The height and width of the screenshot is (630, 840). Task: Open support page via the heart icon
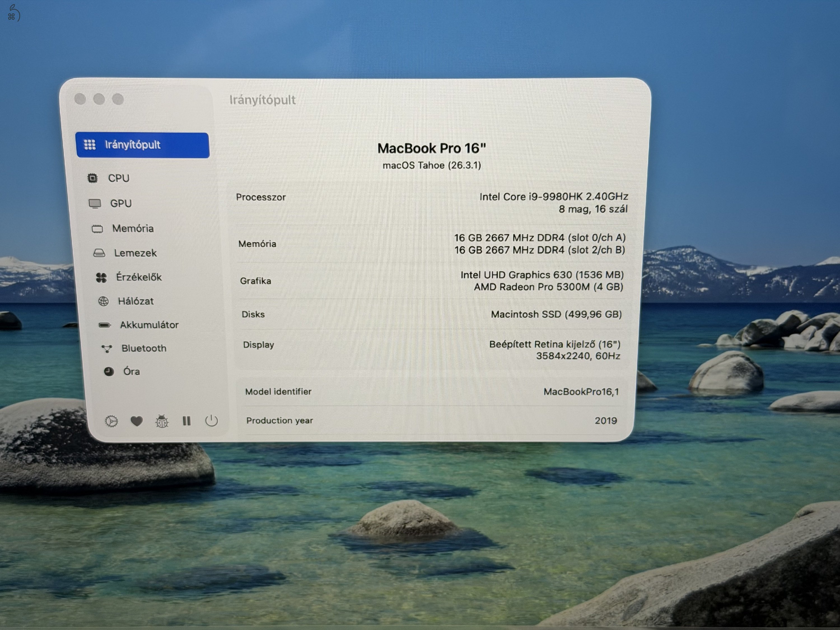point(136,421)
